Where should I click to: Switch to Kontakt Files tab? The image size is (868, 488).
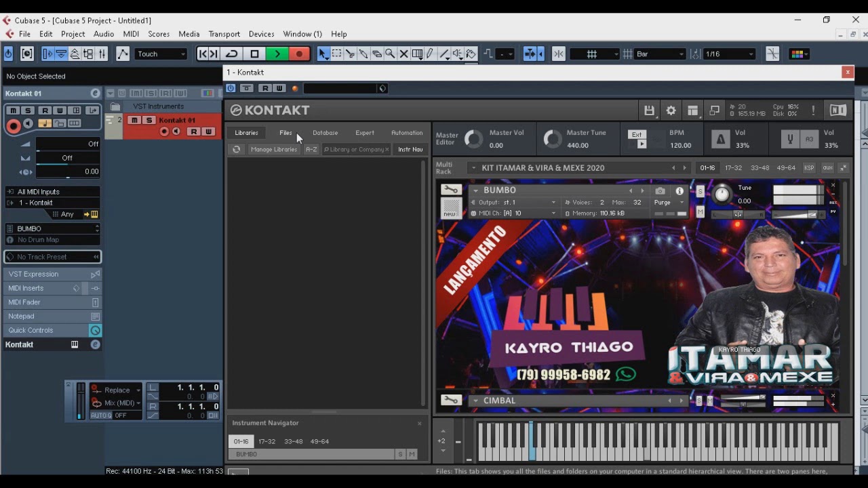click(x=285, y=133)
